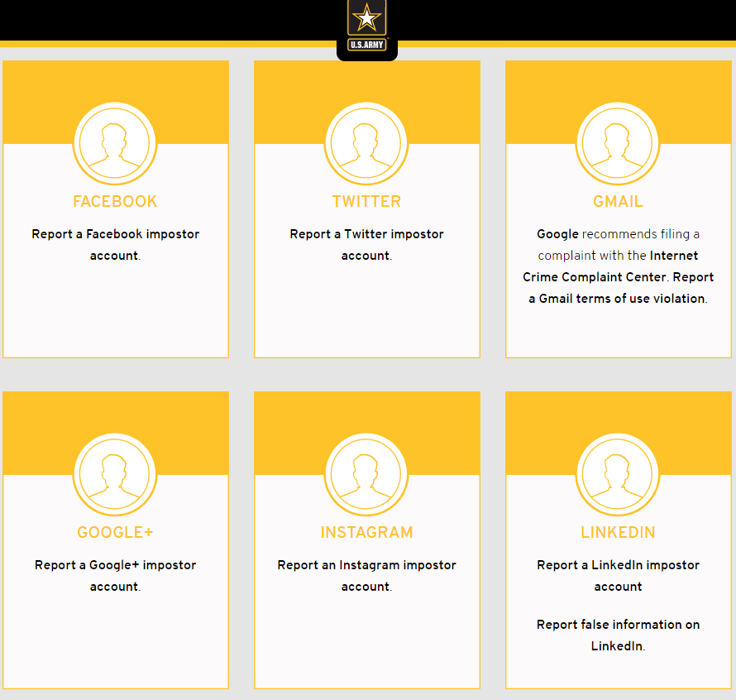Click the INSTAGRAM card heading
The height and width of the screenshot is (700, 736).
click(366, 532)
